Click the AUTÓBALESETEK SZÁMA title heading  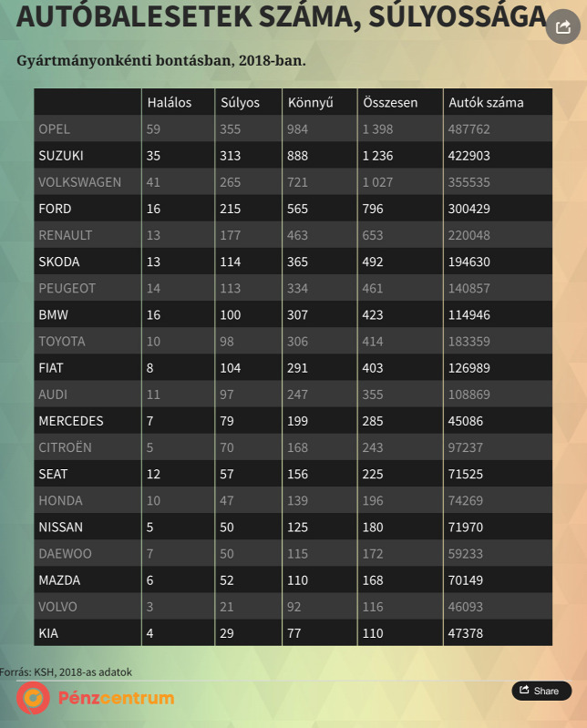click(282, 17)
